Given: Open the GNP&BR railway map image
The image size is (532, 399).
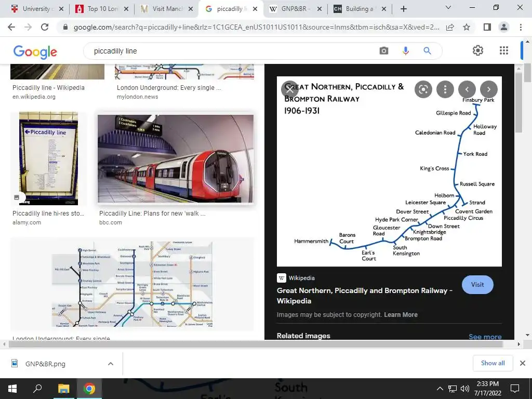Looking at the screenshot, I should (389, 171).
